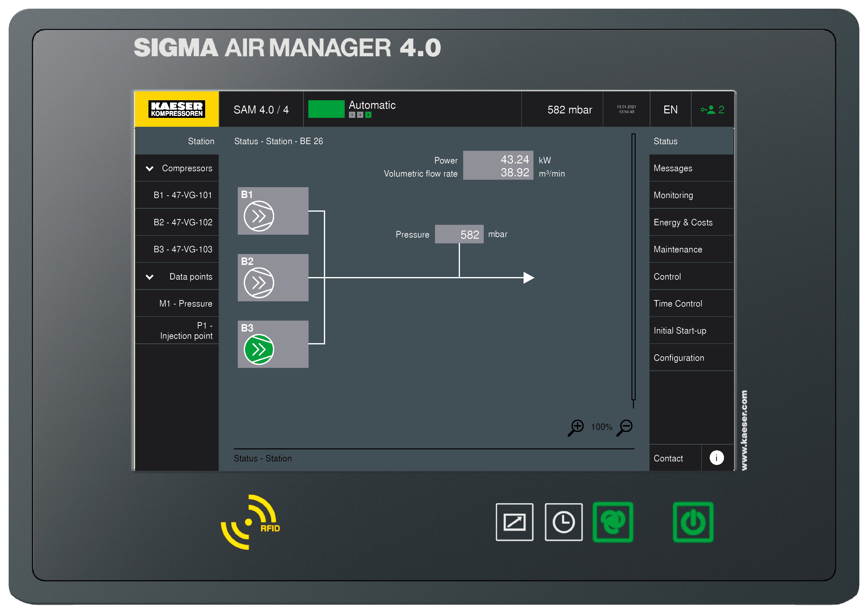Open the Contact link
The image size is (868, 614).
(x=668, y=459)
